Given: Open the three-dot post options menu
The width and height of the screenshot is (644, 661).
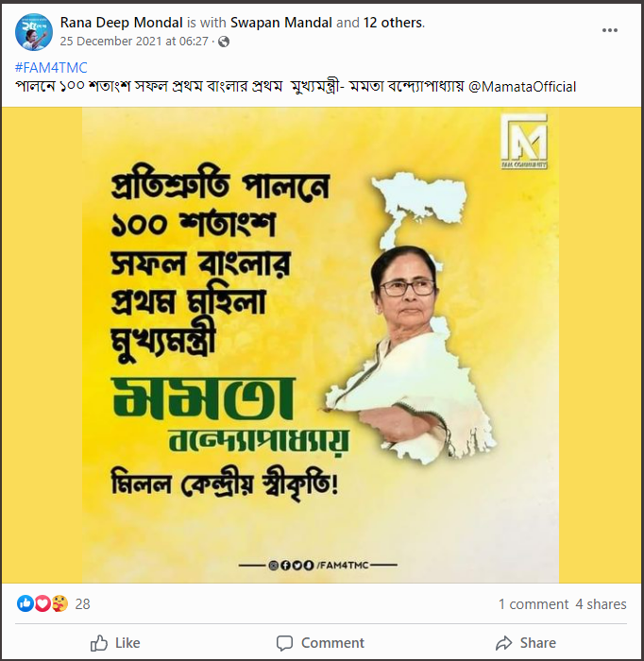Looking at the screenshot, I should pos(609,30).
